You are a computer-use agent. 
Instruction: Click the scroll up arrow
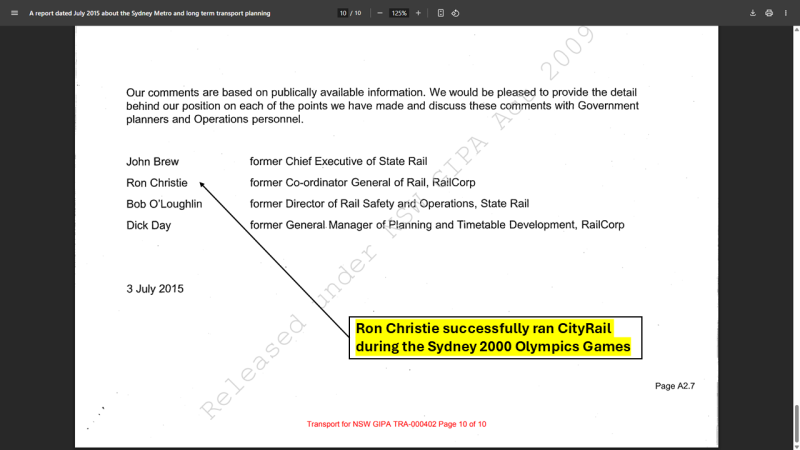tap(796, 30)
